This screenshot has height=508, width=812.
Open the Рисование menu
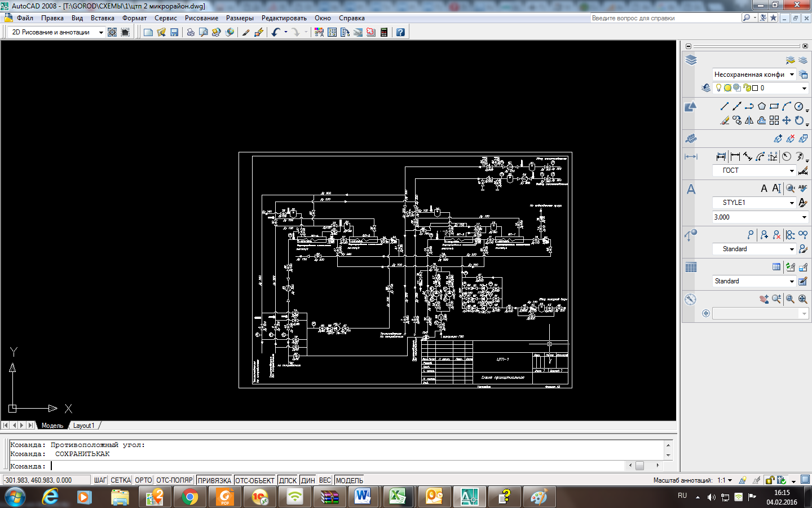point(201,18)
